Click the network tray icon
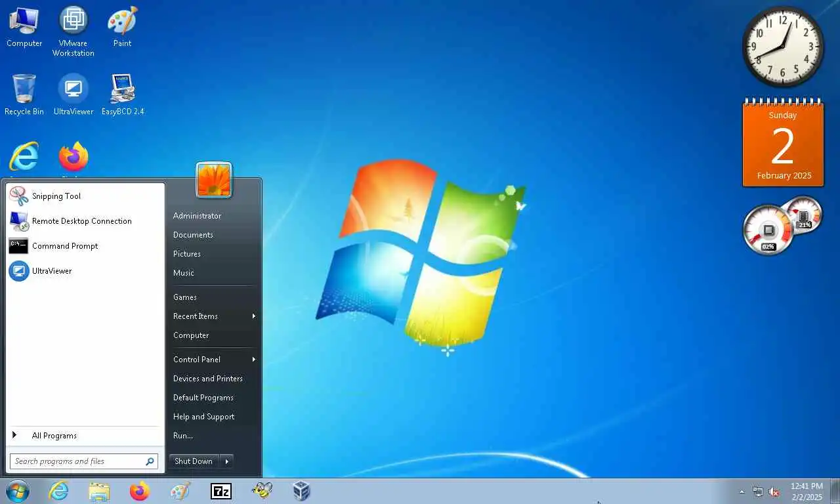This screenshot has height=504, width=840. (758, 492)
